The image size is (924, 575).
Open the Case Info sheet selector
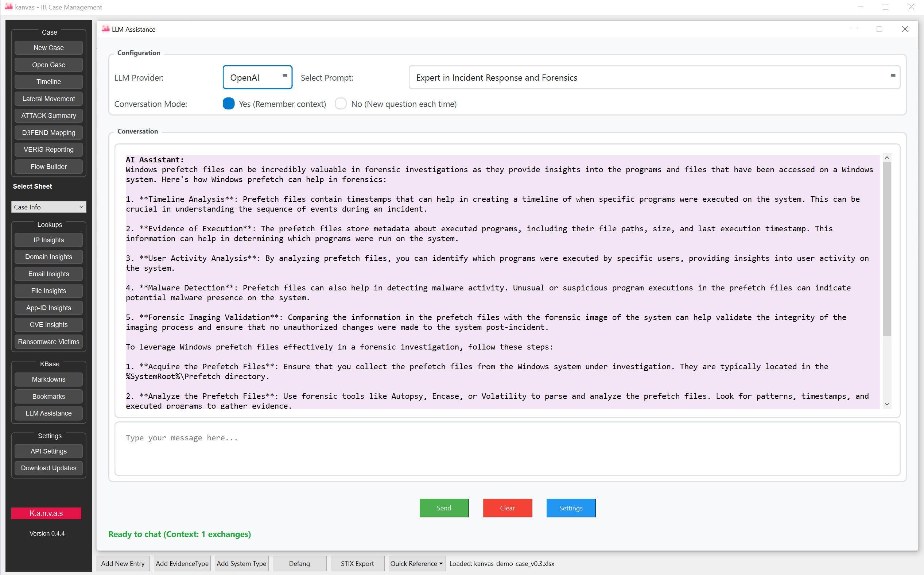(48, 207)
